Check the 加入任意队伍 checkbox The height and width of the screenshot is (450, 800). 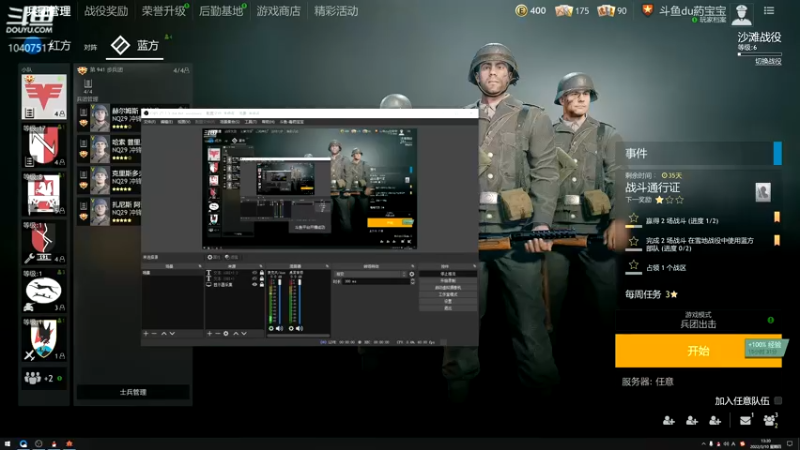tap(778, 401)
